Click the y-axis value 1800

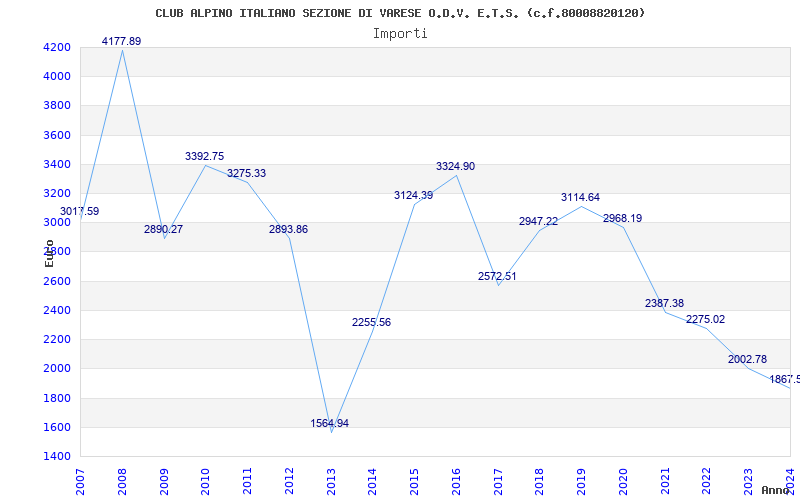click(x=57, y=398)
